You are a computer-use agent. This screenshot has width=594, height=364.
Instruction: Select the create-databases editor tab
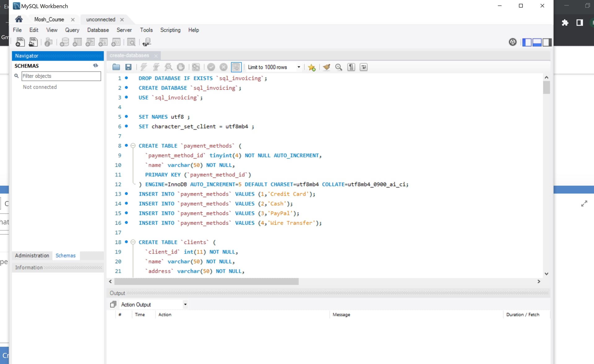(x=129, y=55)
